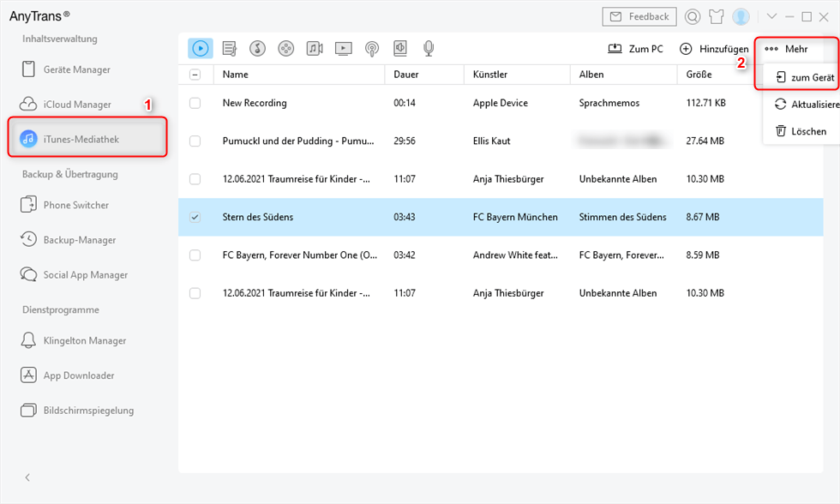840x504 pixels.
Task: Open Bildschirmspiegelung in sidebar
Action: point(77,411)
